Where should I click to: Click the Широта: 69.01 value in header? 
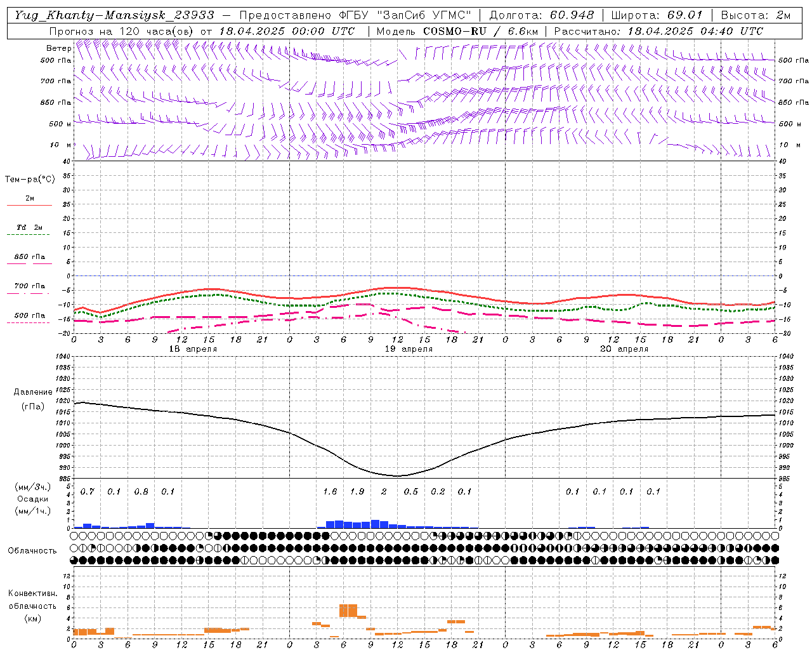(657, 15)
